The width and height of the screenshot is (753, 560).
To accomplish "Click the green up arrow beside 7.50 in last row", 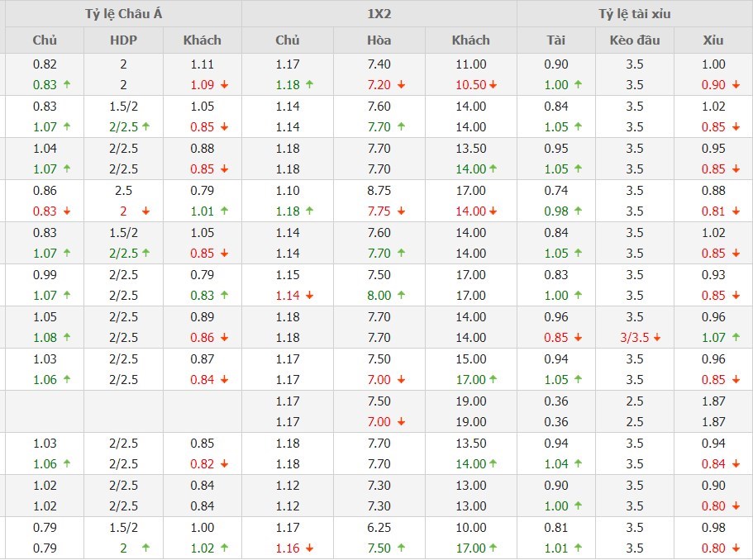I will click(401, 548).
